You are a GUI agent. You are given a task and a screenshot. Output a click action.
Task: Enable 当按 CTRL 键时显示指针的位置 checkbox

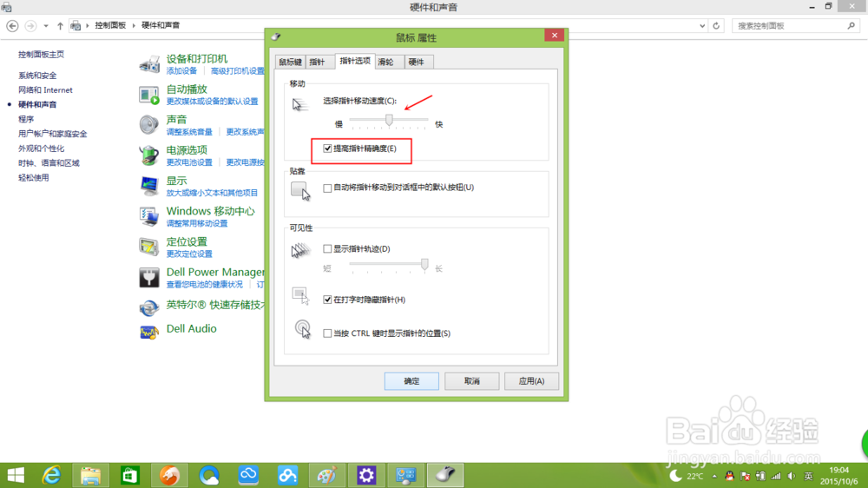327,333
